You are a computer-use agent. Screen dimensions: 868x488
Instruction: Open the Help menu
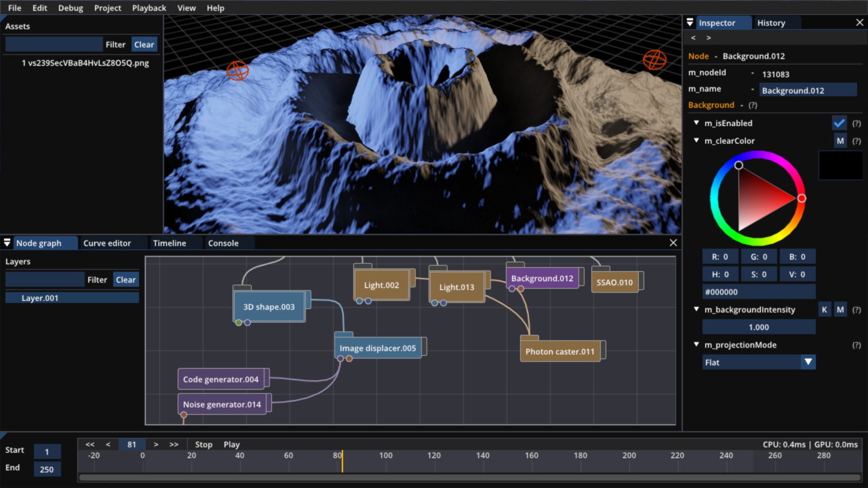point(216,8)
